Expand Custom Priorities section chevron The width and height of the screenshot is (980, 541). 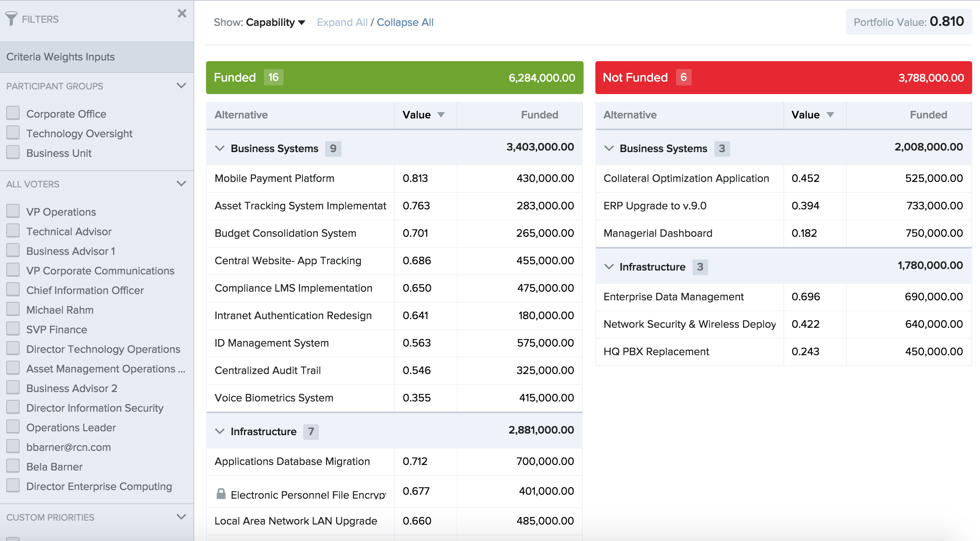[x=181, y=517]
